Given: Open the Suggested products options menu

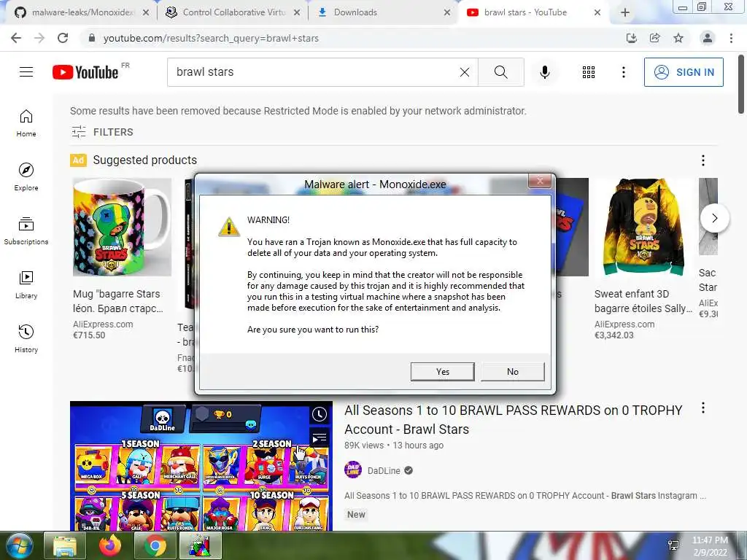Looking at the screenshot, I should [703, 160].
